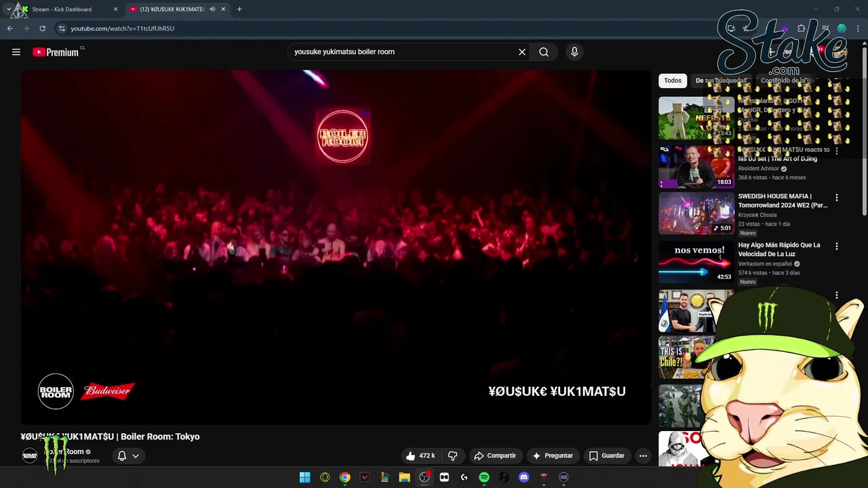Switch to OBS Studio in taskbar
This screenshot has width=868, height=488.
[x=425, y=477]
